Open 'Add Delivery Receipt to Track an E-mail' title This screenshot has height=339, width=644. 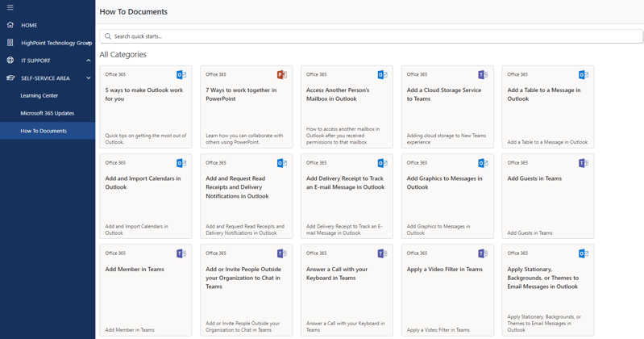pos(346,182)
